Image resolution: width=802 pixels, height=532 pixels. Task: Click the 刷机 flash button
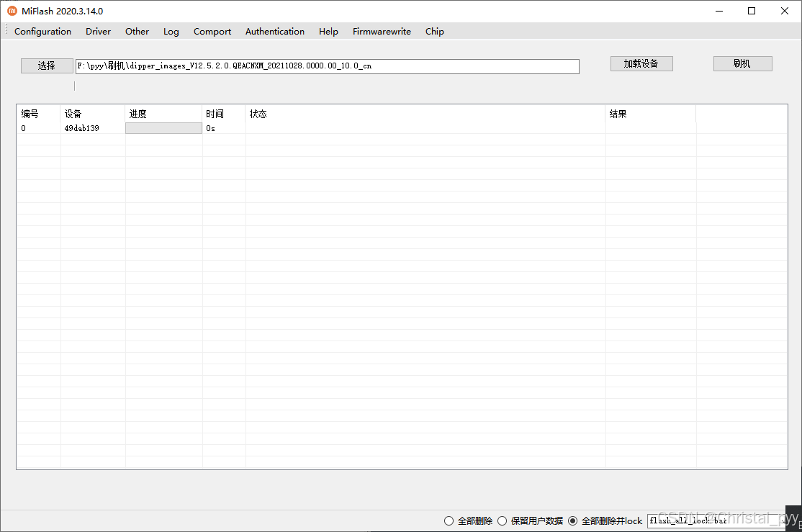tap(742, 63)
